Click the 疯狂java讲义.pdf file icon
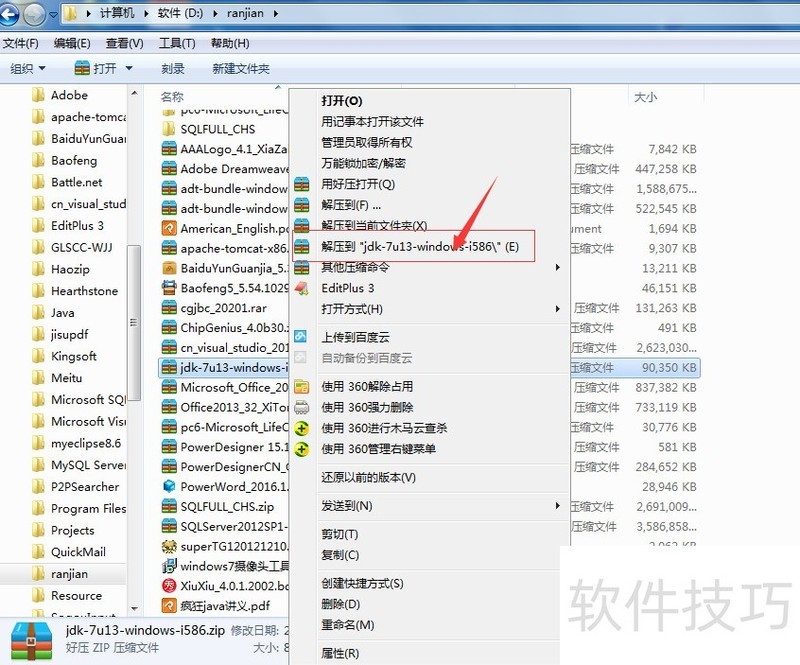Screen dimensions: 800x665 coord(169,606)
